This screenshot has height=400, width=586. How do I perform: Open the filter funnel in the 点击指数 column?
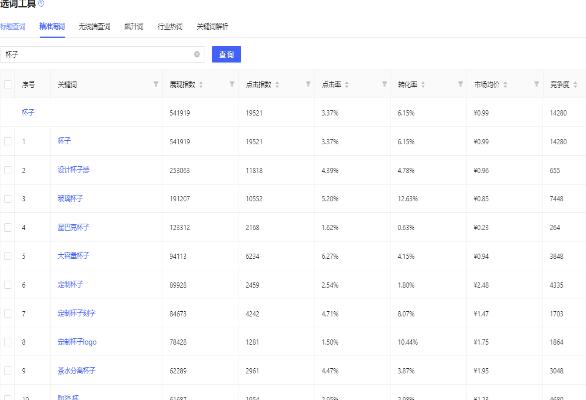tap(308, 84)
